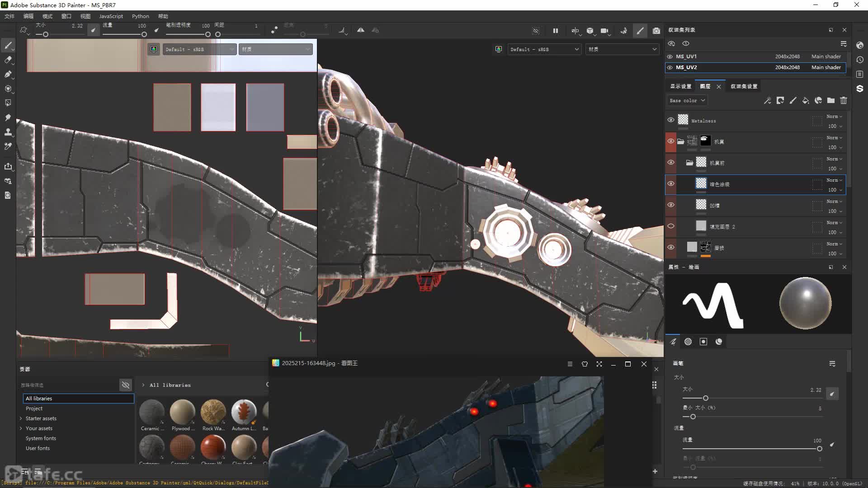Hide the 机翼 folder layer
This screenshot has height=488, width=868.
coord(671,141)
